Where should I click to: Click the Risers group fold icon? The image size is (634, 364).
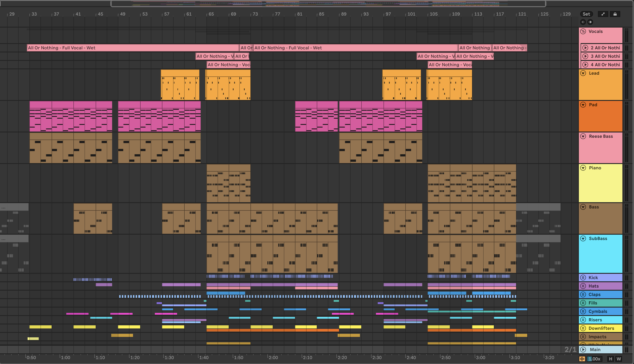click(583, 320)
